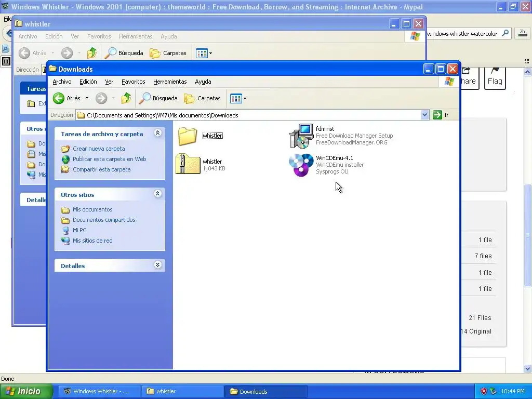This screenshot has height=399, width=532.
Task: Open Edición menu in Downloads window
Action: [x=88, y=82]
